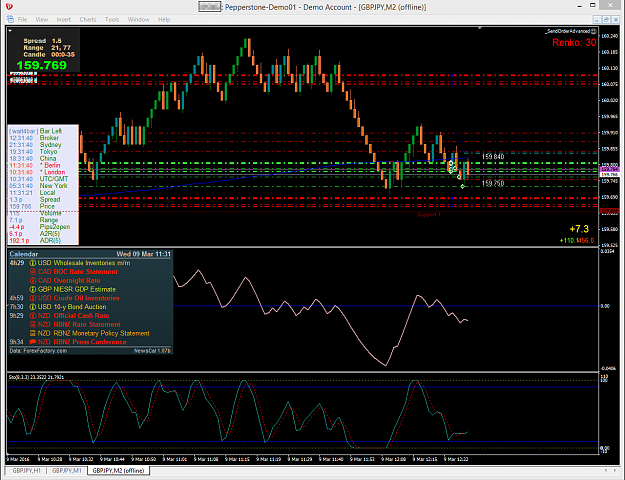
Task: Minimize the inner chart window in menu bar
Action: click(x=597, y=19)
